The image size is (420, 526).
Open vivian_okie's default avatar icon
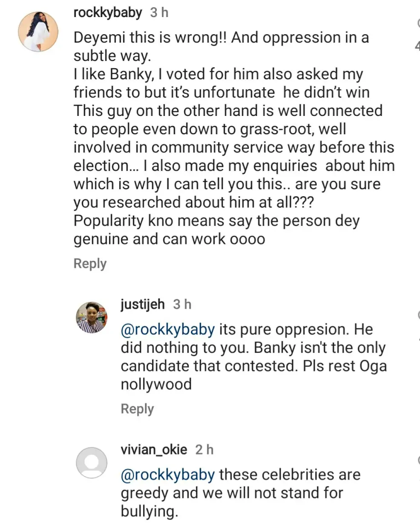point(92,462)
